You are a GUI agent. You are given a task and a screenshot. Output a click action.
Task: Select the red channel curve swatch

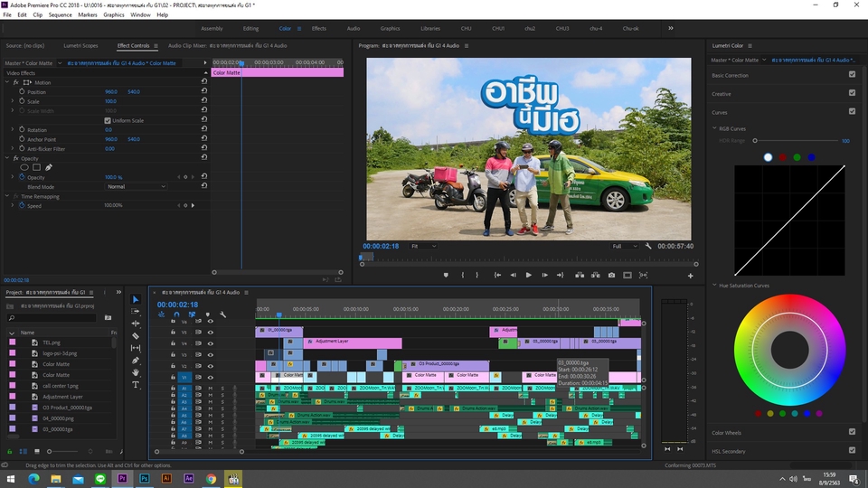pyautogui.click(x=782, y=157)
